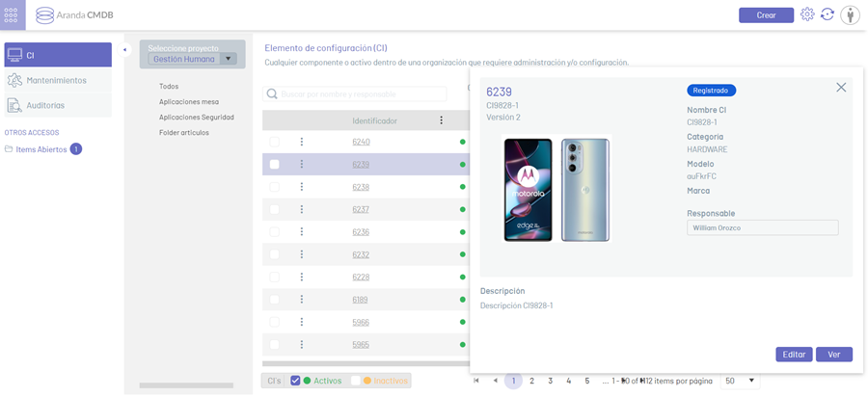Click the Items Abiertos link
Image resolution: width=868 pixels, height=397 pixels.
pyautogui.click(x=41, y=149)
